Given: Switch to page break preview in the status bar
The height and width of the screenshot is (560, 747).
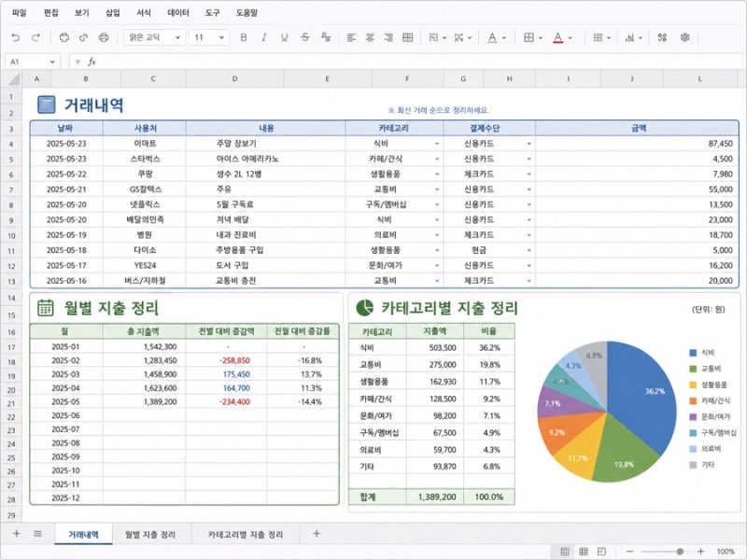Looking at the screenshot, I should (x=583, y=552).
